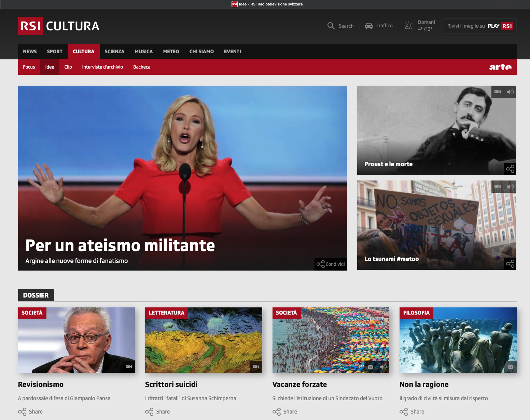Click the SOCIETÀ red category label on Revisionismo
Screen dimensions: 530x420
tap(32, 313)
